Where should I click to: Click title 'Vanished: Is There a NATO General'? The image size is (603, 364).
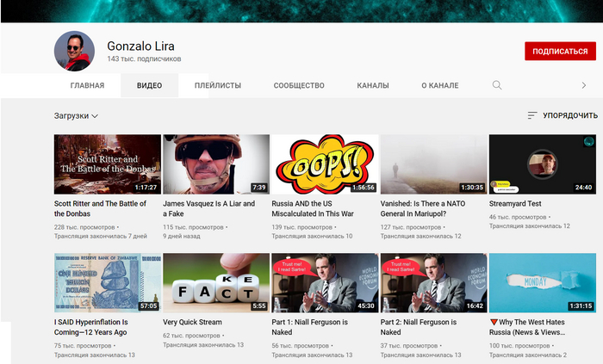coord(423,208)
